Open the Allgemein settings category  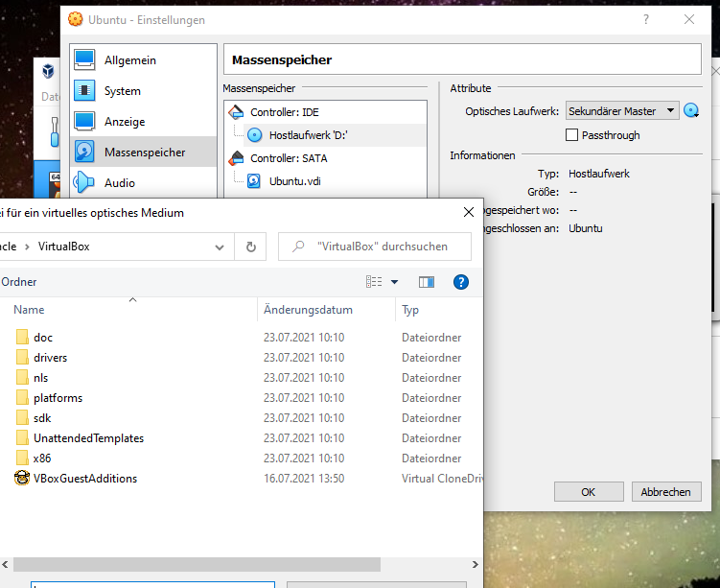(143, 60)
